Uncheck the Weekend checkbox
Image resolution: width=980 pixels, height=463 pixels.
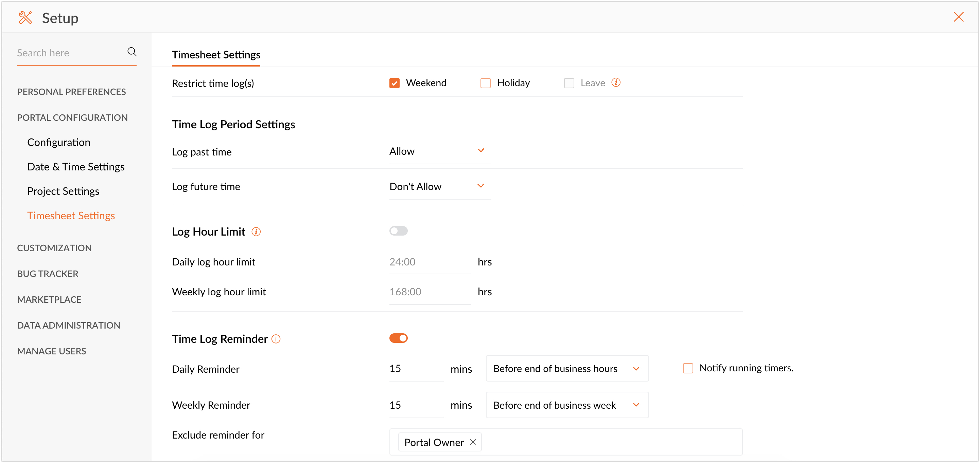point(394,83)
